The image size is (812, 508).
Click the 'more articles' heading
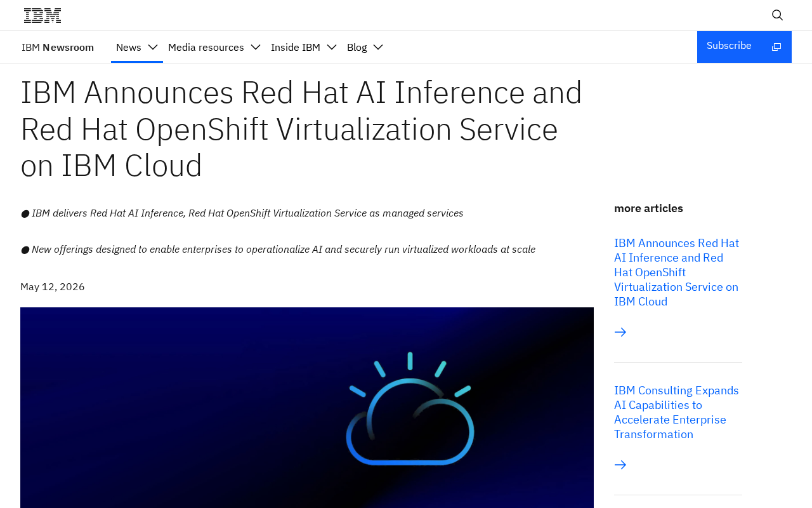[x=648, y=208]
